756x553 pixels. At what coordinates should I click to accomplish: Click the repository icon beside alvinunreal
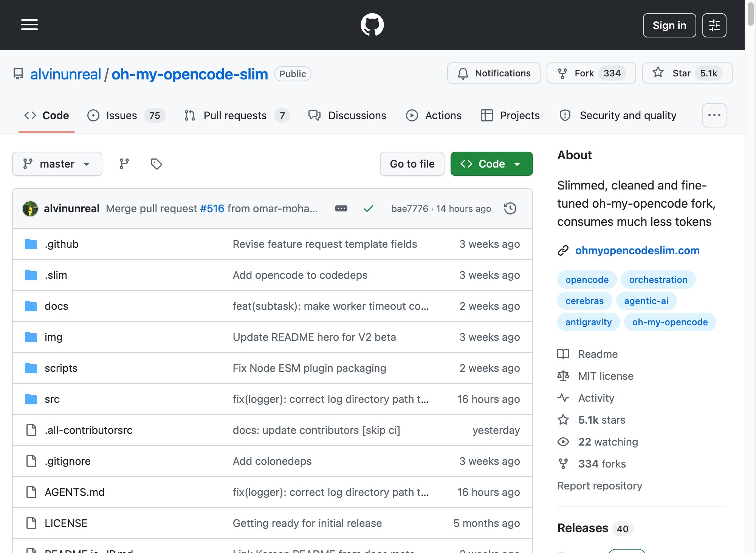click(x=18, y=74)
